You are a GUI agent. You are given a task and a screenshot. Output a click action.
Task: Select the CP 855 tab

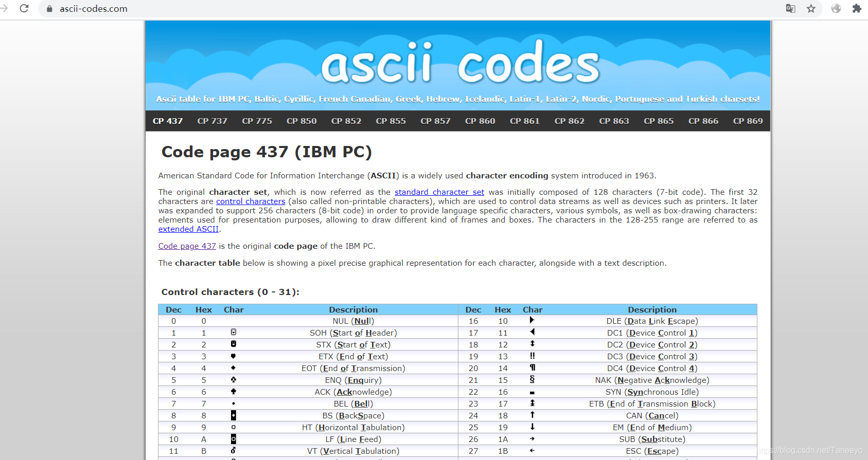[x=391, y=121]
